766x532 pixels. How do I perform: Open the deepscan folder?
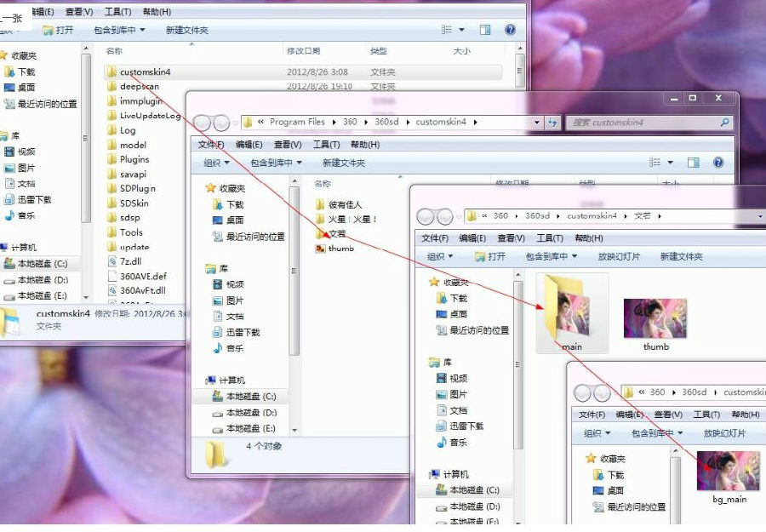140,87
